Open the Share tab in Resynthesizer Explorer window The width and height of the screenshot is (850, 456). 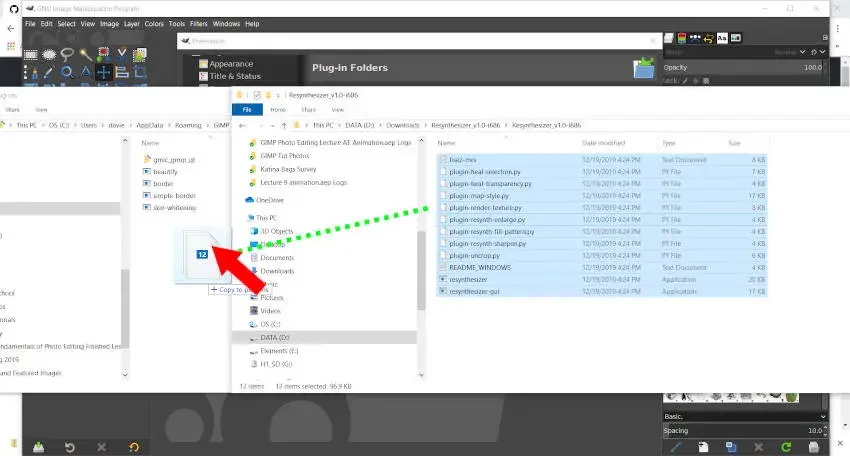(308, 110)
